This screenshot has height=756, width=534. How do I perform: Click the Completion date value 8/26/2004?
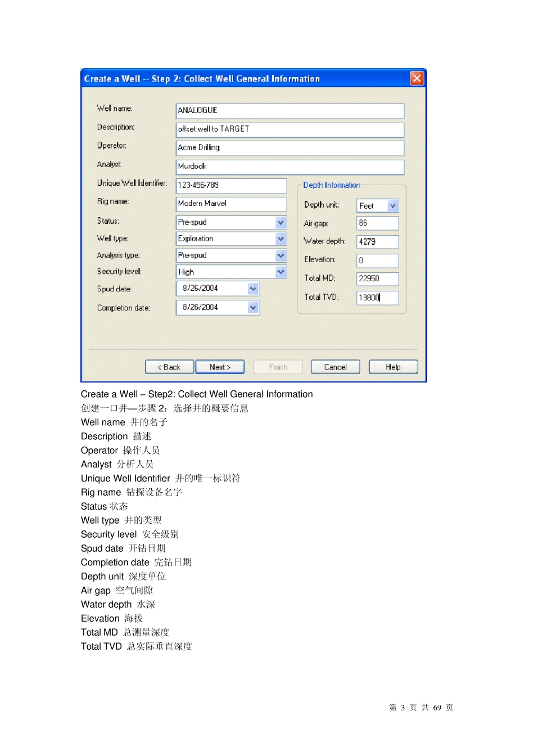point(200,307)
